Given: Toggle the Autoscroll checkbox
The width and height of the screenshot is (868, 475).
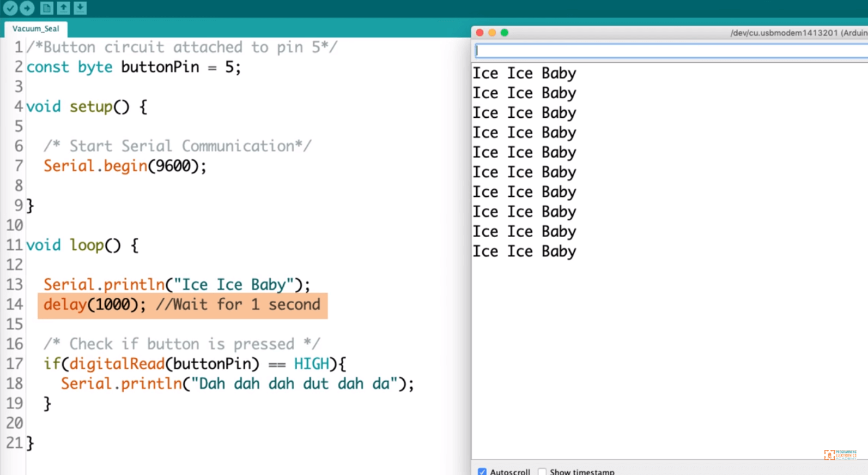Looking at the screenshot, I should point(482,472).
